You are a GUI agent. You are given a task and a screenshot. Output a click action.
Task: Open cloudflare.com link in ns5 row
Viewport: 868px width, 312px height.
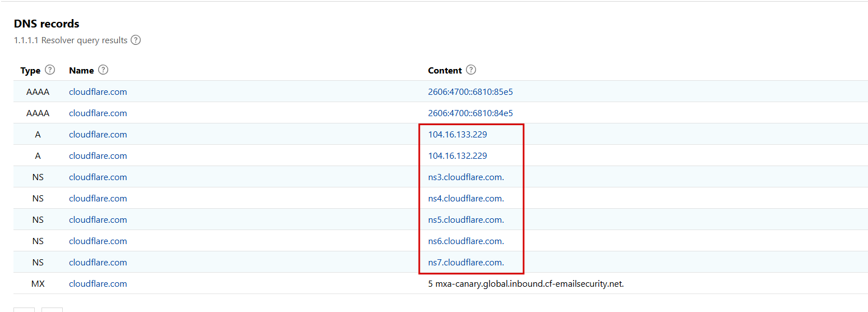coord(98,219)
